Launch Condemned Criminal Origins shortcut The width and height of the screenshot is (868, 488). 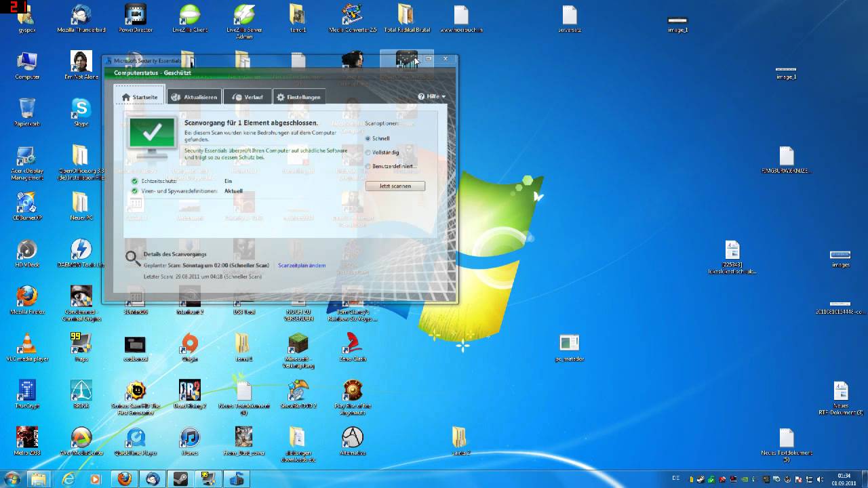tap(81, 303)
